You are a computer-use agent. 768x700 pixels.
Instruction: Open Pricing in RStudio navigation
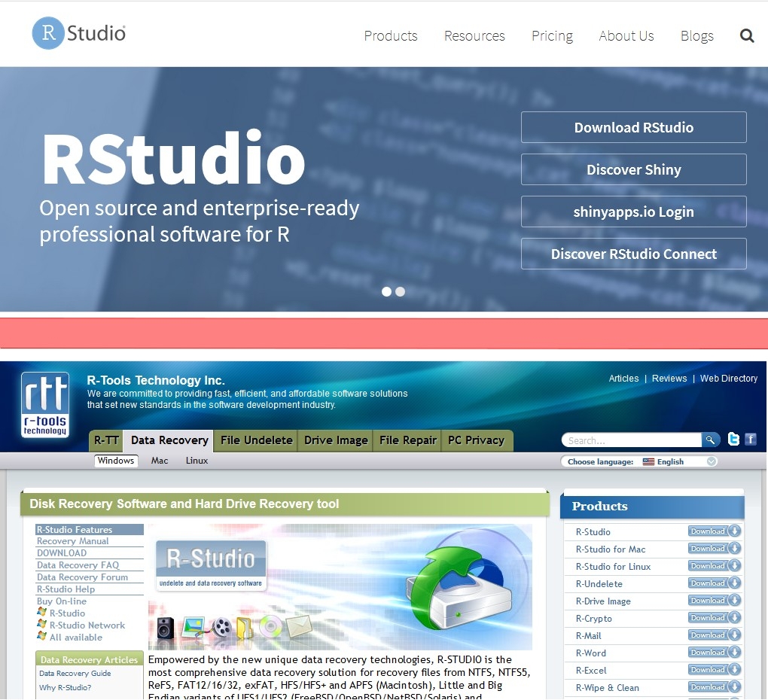coord(552,35)
